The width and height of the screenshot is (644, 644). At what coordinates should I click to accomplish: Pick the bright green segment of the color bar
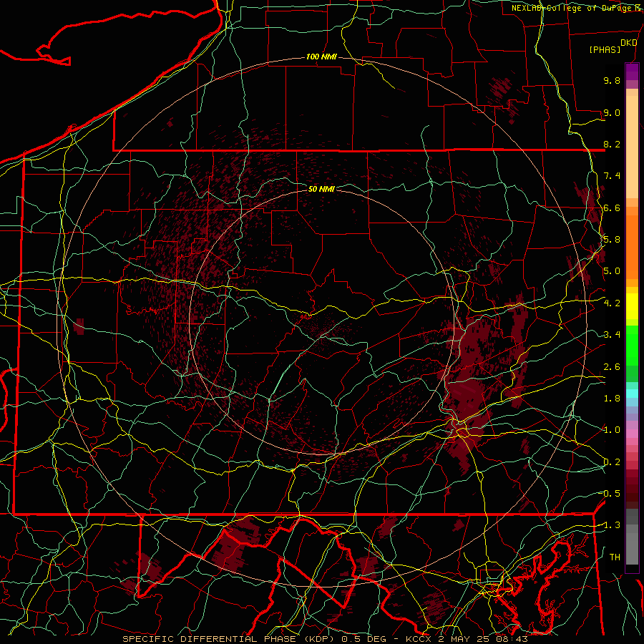click(x=632, y=345)
